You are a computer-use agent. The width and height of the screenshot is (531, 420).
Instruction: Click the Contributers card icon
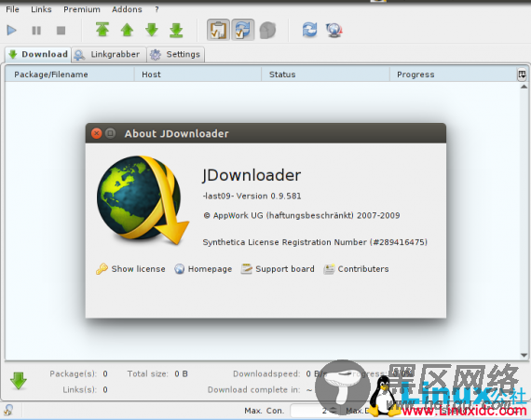[329, 269]
